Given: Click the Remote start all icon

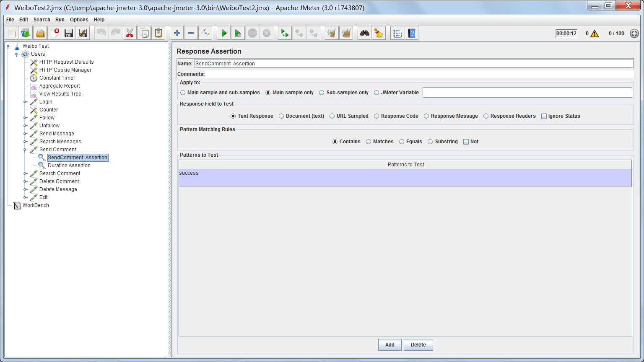Looking at the screenshot, I should pos(285,33).
